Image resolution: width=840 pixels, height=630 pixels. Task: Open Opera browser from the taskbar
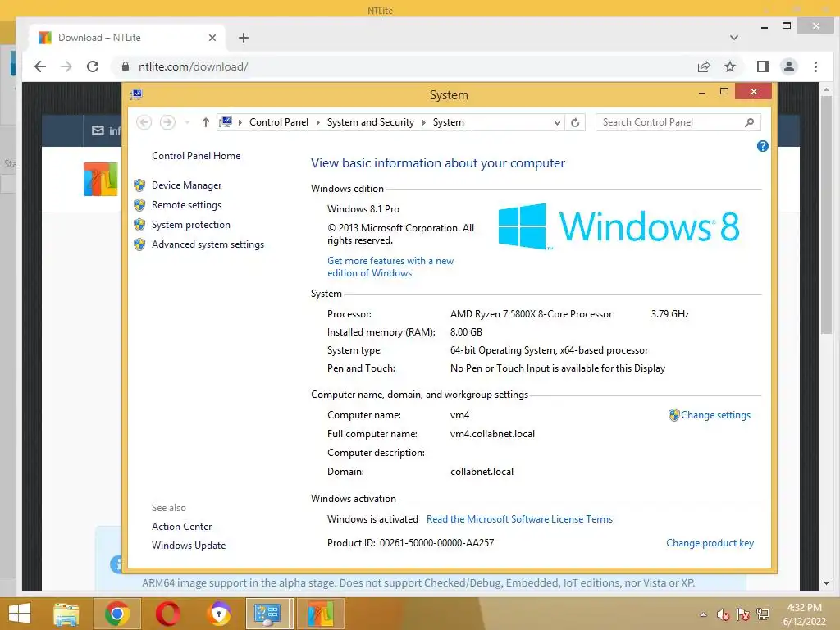click(167, 614)
